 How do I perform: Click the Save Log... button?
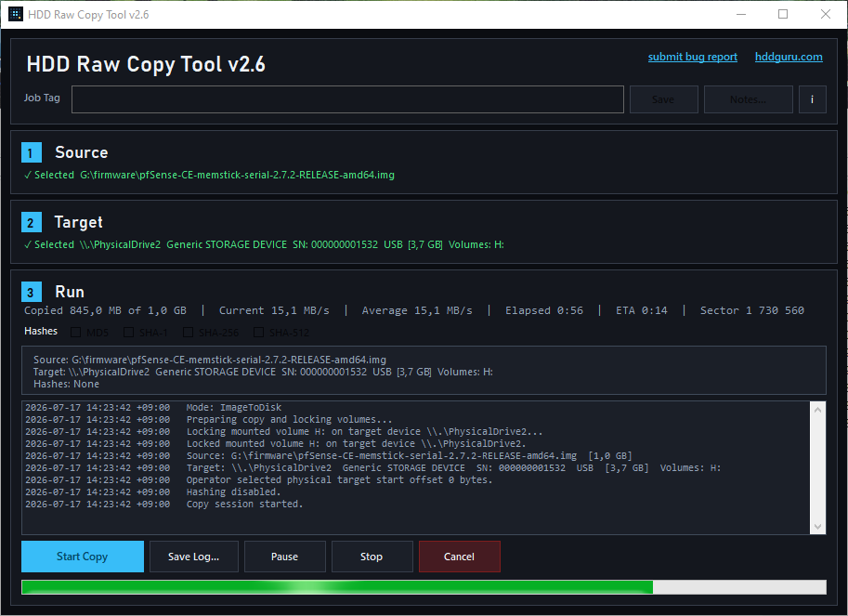point(193,557)
